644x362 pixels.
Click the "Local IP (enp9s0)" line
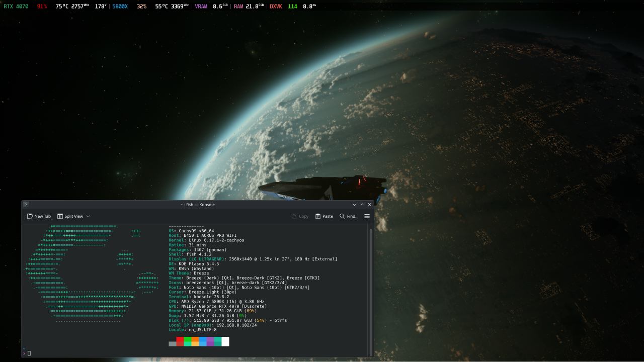point(213,325)
